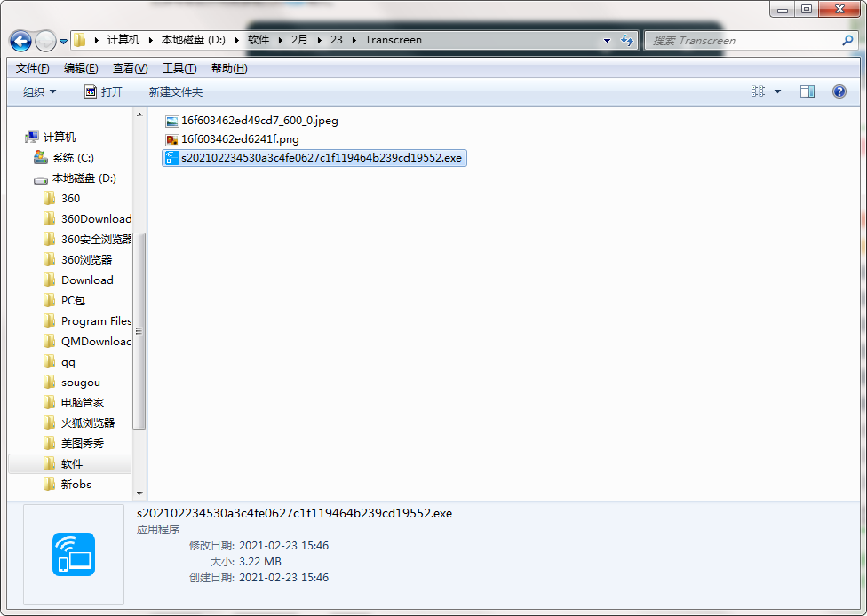Screen dimensions: 867x616
Task: Open the 美图秀秀 folder in the tree
Action: pyautogui.click(x=83, y=444)
